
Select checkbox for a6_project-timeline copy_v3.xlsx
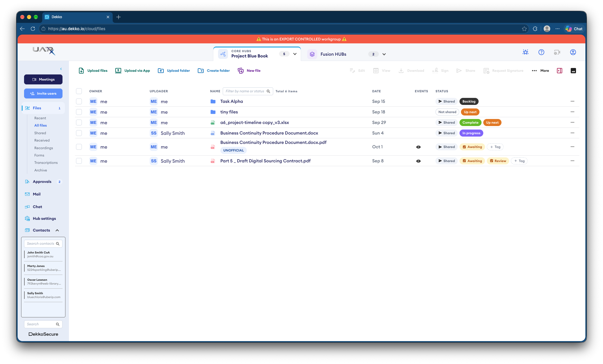(79, 123)
